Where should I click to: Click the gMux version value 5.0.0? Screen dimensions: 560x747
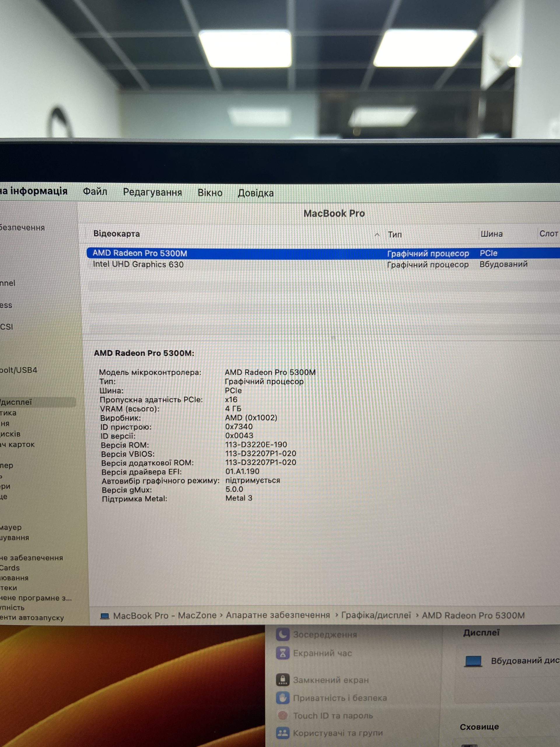[x=234, y=489]
